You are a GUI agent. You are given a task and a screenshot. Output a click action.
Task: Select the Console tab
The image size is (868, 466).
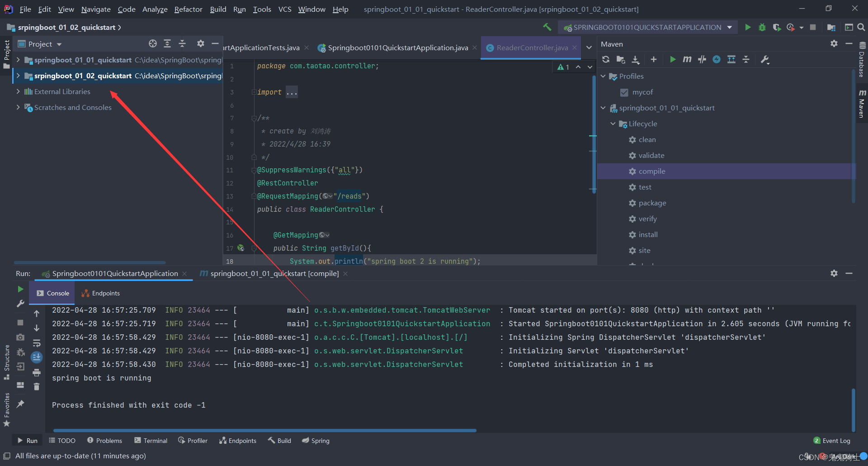[53, 293]
